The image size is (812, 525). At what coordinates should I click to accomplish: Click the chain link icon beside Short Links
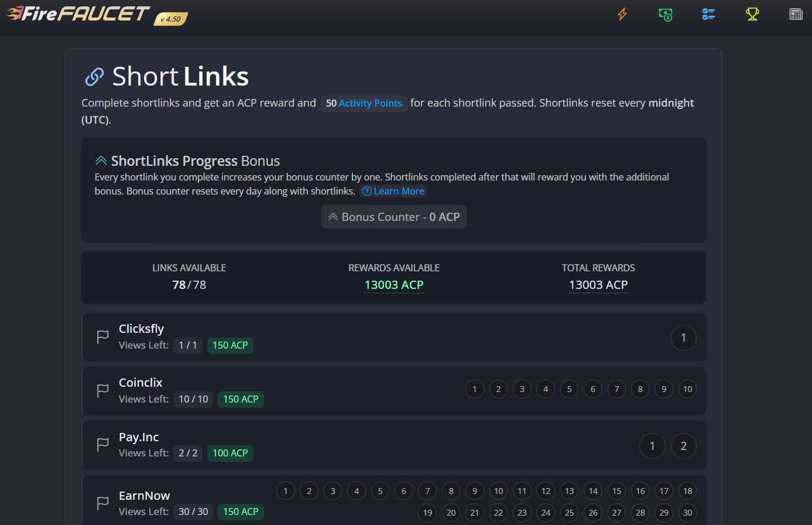[x=94, y=77]
